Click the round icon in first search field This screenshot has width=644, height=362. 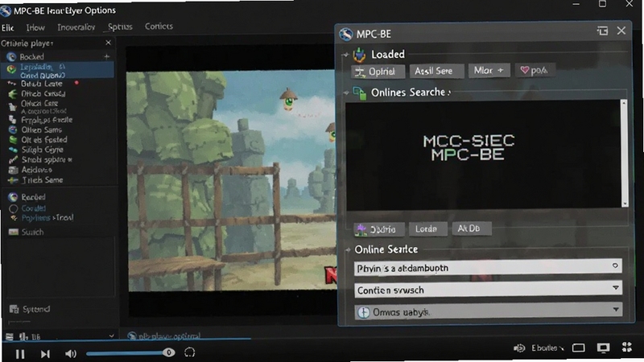pyautogui.click(x=615, y=265)
